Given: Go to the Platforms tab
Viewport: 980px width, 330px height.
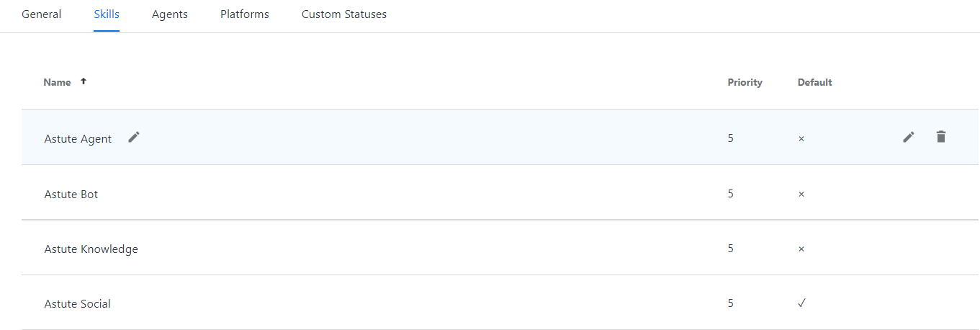Looking at the screenshot, I should coord(245,14).
